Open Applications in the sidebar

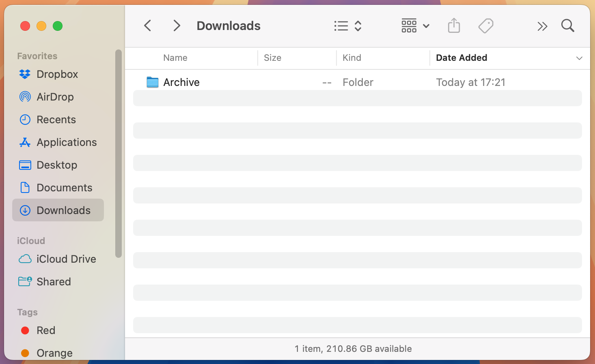pyautogui.click(x=67, y=142)
